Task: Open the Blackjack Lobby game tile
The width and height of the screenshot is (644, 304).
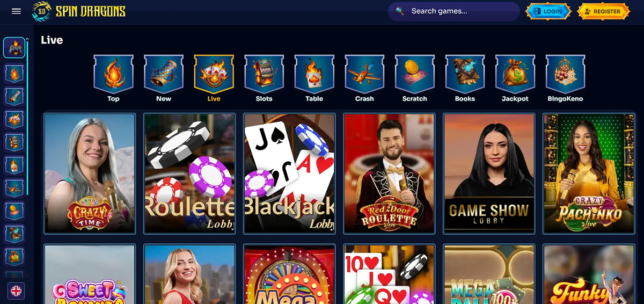Action: coord(289,173)
